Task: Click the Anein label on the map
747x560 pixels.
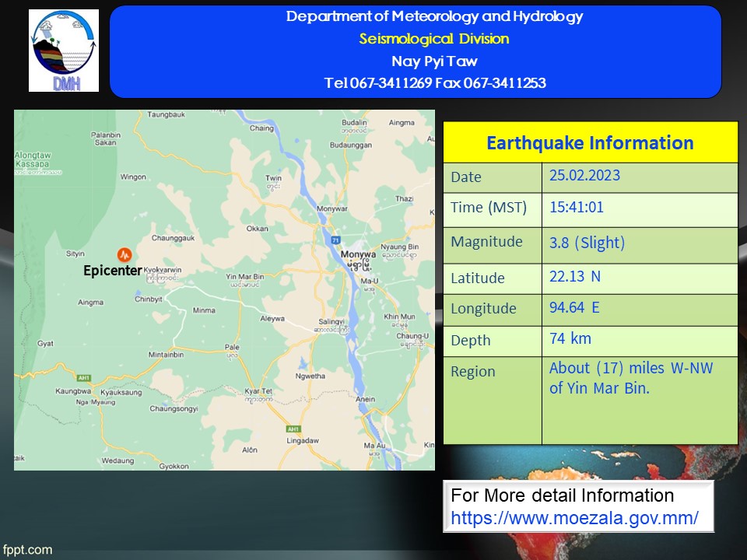Action: [365, 399]
